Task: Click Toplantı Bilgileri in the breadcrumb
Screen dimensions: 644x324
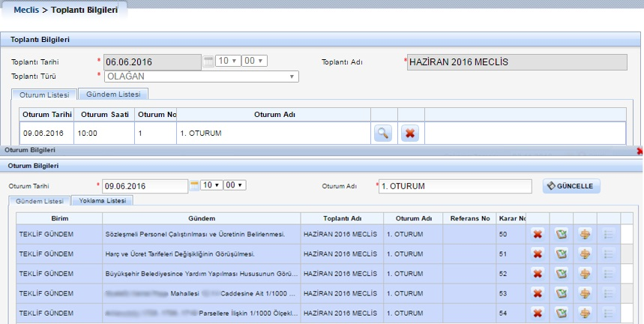Action: pos(84,10)
